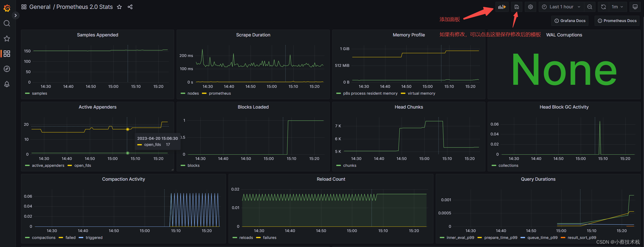644x247 pixels.
Task: Open Compaction Activity panel title menu
Action: pyautogui.click(x=123, y=179)
